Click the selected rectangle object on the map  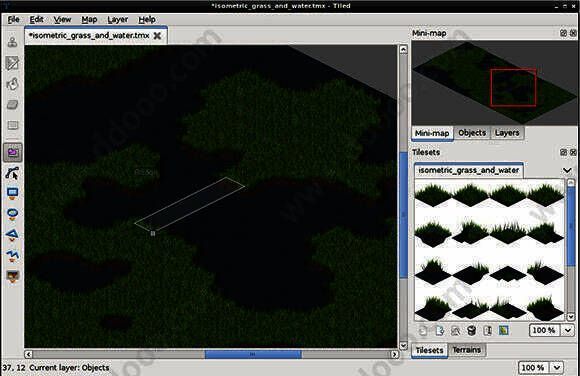click(x=189, y=204)
